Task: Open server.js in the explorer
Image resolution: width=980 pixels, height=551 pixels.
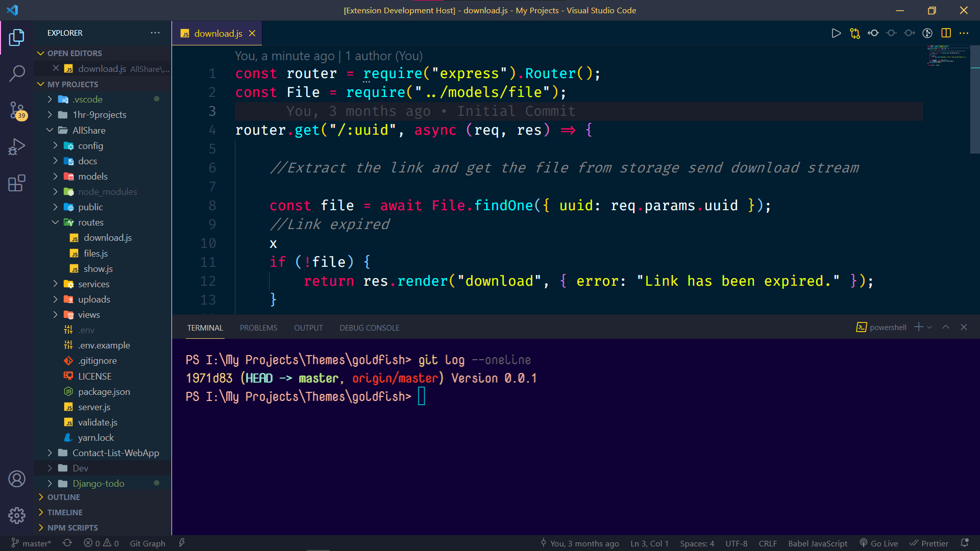Action: click(94, 407)
